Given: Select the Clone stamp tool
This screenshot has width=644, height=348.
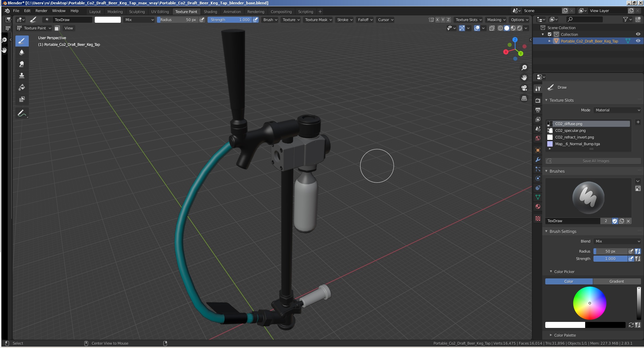Looking at the screenshot, I should pyautogui.click(x=22, y=76).
